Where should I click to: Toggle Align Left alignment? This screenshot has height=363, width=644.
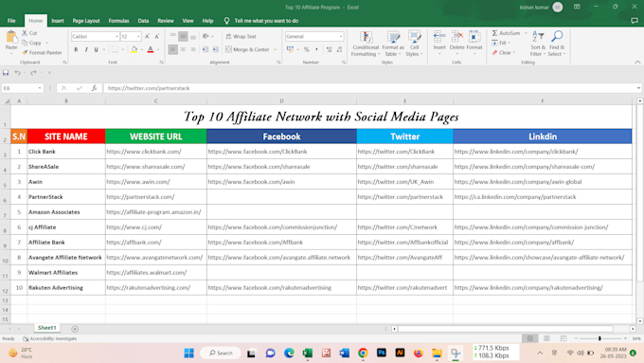(173, 49)
